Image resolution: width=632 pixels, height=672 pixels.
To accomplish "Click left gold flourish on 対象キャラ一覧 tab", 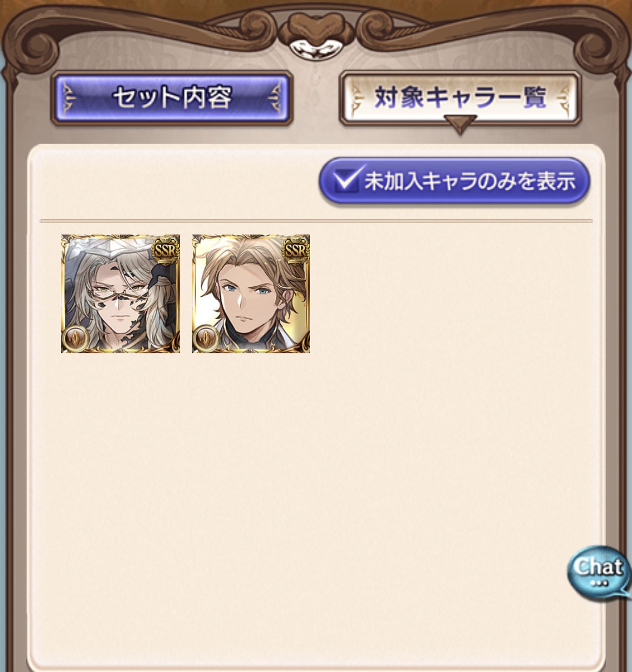I will [358, 98].
